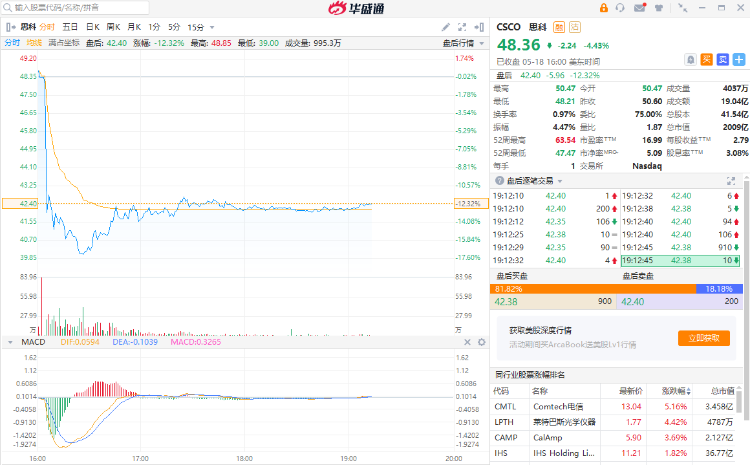Open the MACD indicator dropdown arrow

click(x=10, y=343)
